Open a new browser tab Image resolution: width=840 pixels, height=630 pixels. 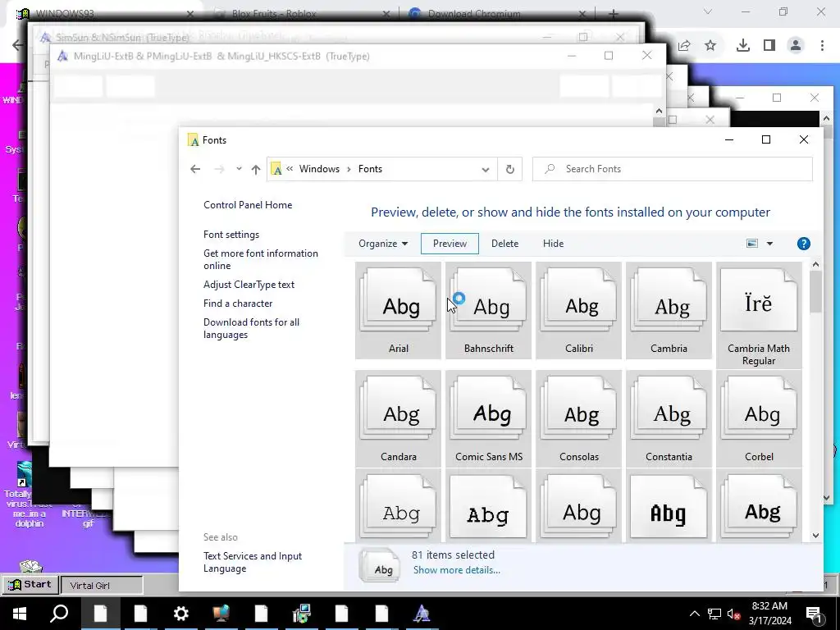[614, 14]
